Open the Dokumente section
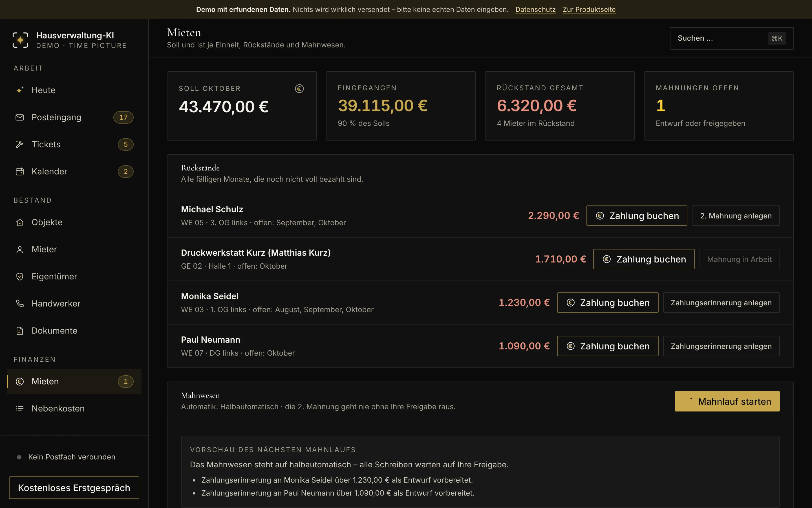The image size is (812, 508). [74, 330]
